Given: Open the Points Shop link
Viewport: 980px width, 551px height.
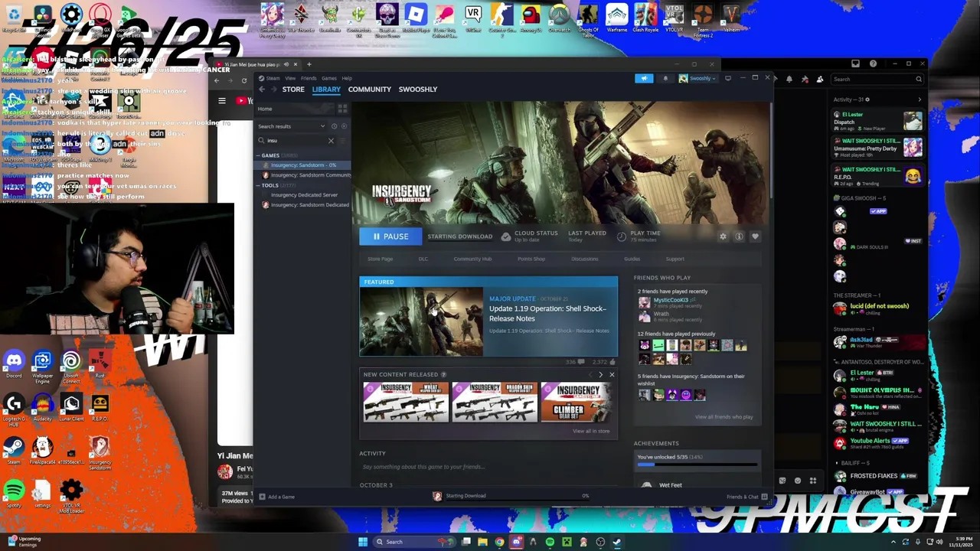Looking at the screenshot, I should [x=531, y=259].
